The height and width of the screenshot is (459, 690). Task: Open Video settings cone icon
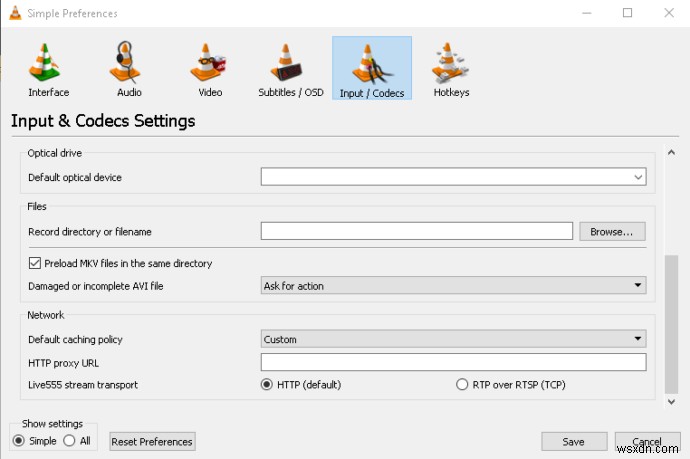click(x=210, y=65)
